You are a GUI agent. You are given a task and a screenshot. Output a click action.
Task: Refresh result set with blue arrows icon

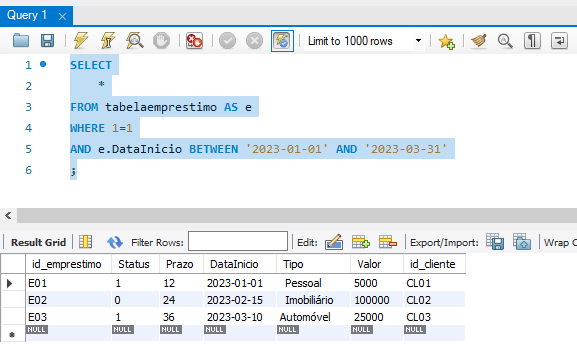[x=115, y=242]
